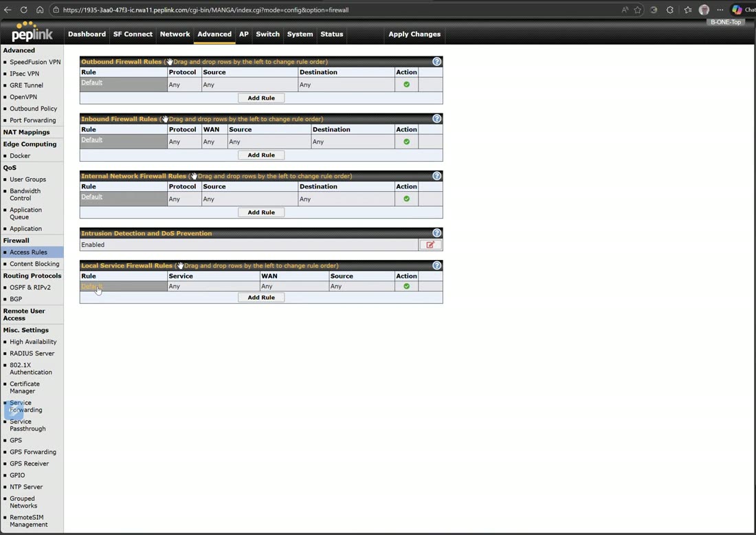Add page to browser favorites star
This screenshot has height=535, width=756.
(638, 10)
